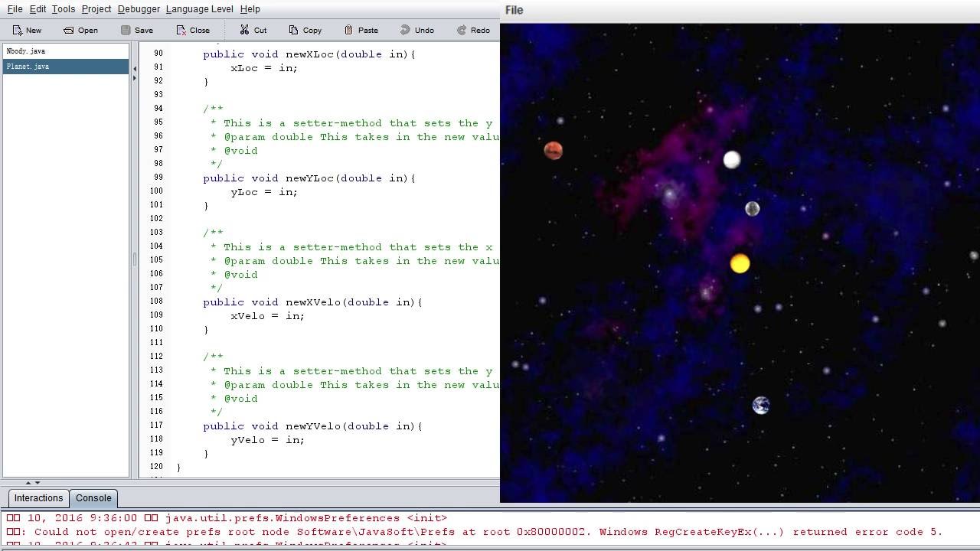Select Nbody.java in the file list
Viewport: 980px width, 551px height.
[x=66, y=51]
